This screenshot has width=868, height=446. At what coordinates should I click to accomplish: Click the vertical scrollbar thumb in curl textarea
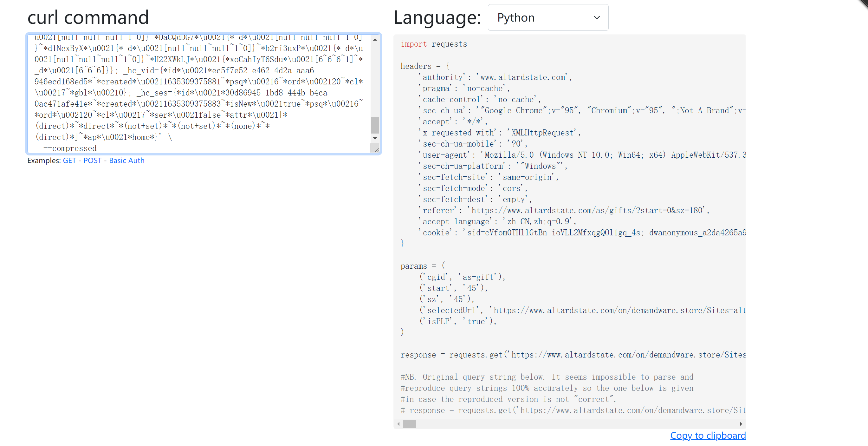click(375, 125)
